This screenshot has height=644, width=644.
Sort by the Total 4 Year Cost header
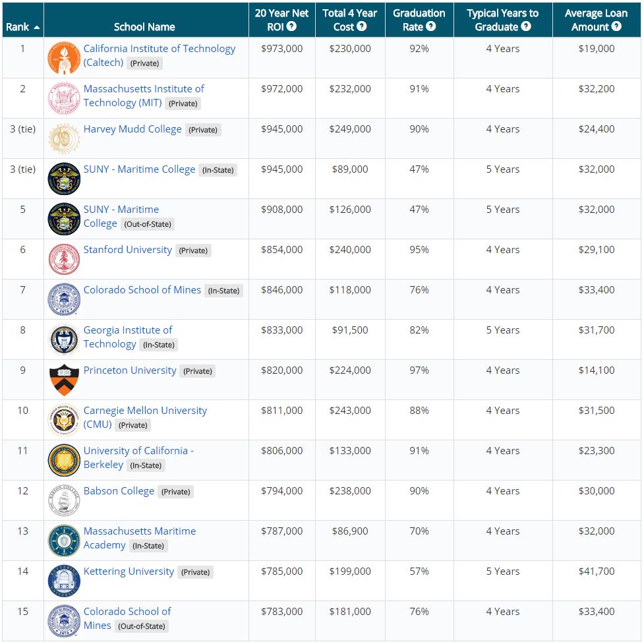350,20
